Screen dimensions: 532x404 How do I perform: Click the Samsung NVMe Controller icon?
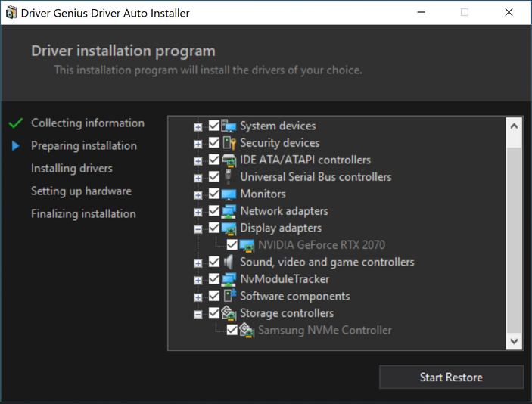coord(247,330)
